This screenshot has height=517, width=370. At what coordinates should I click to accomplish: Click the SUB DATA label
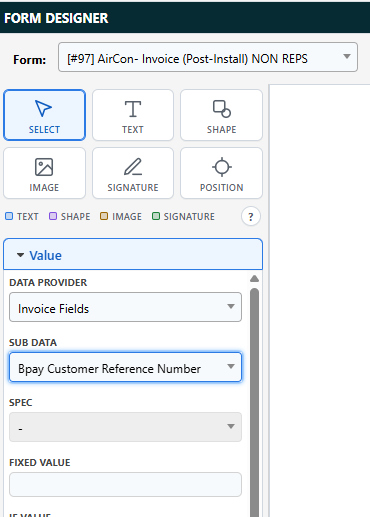[x=33, y=342]
